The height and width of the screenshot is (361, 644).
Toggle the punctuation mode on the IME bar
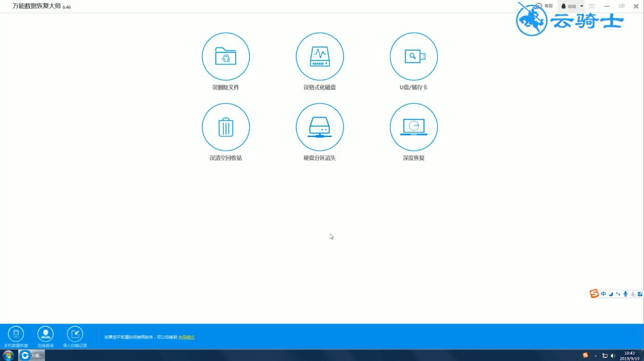click(x=618, y=294)
